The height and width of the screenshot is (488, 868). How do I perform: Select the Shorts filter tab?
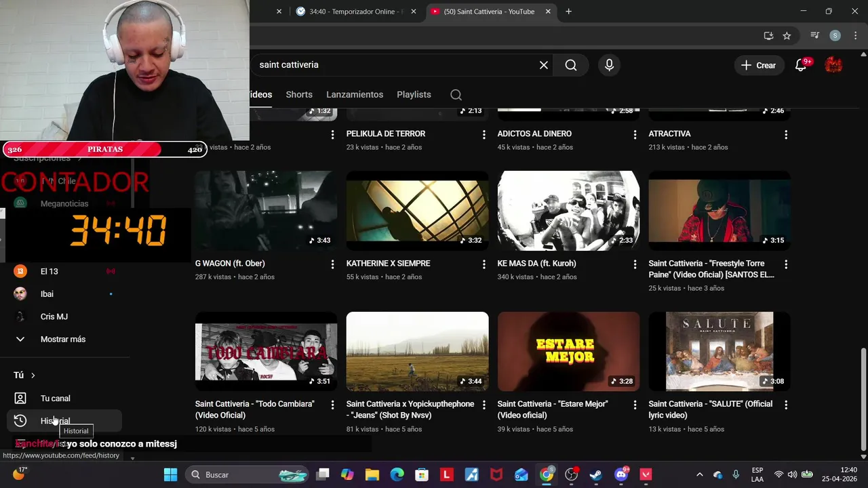tap(299, 95)
